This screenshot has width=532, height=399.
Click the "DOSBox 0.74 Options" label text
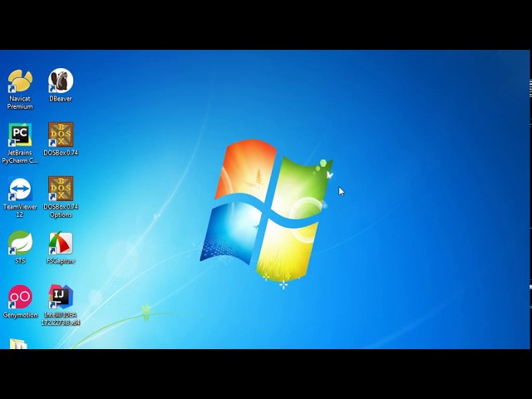tap(61, 210)
